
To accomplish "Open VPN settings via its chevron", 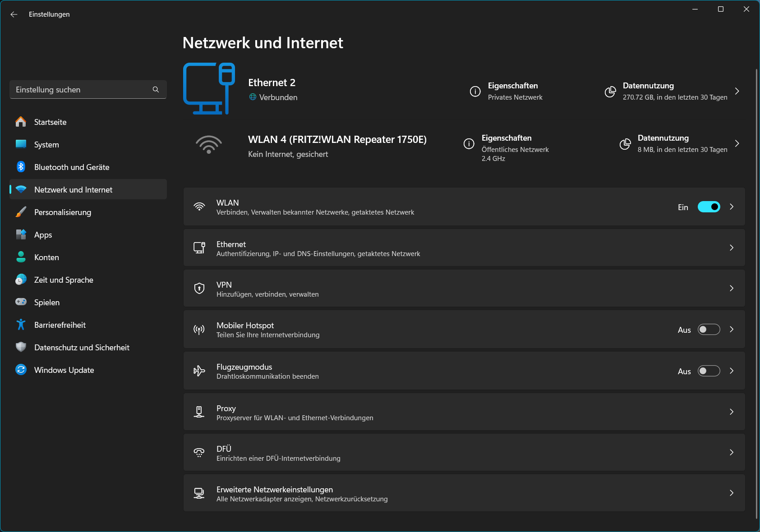I will (x=732, y=289).
